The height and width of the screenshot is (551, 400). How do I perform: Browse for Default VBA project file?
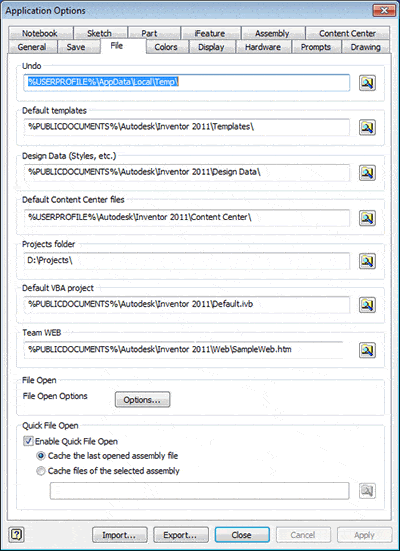[x=367, y=305]
